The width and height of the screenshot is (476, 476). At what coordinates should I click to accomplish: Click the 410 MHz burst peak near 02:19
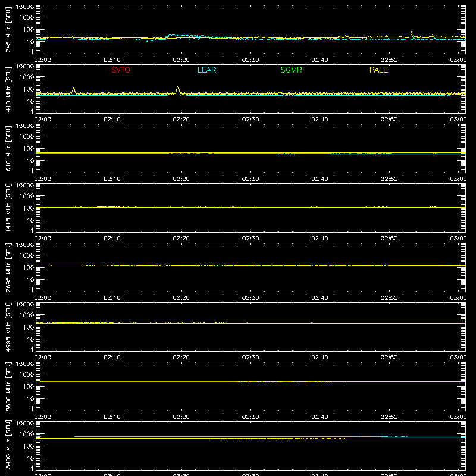(x=178, y=87)
